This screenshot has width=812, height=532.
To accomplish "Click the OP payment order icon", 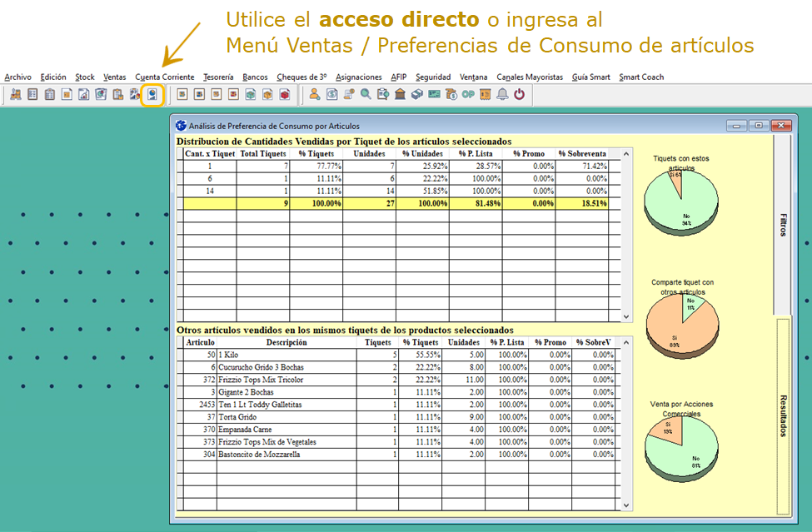I will point(468,94).
